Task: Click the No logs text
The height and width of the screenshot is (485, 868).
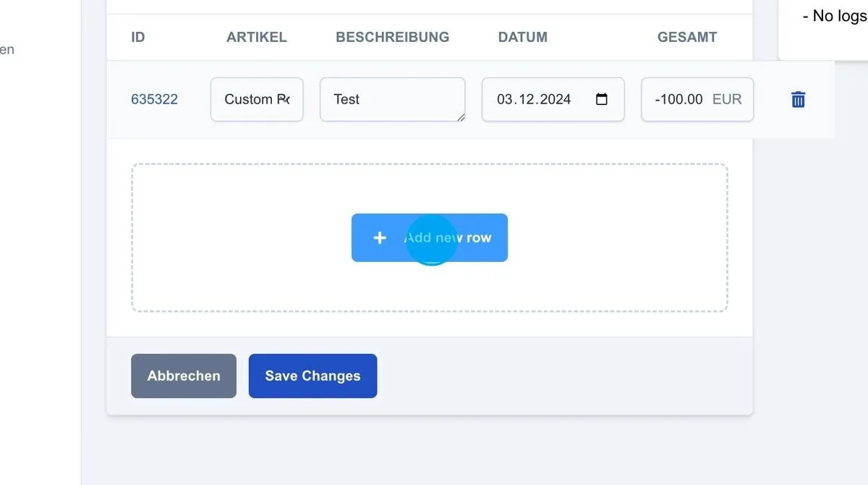Action: point(835,15)
